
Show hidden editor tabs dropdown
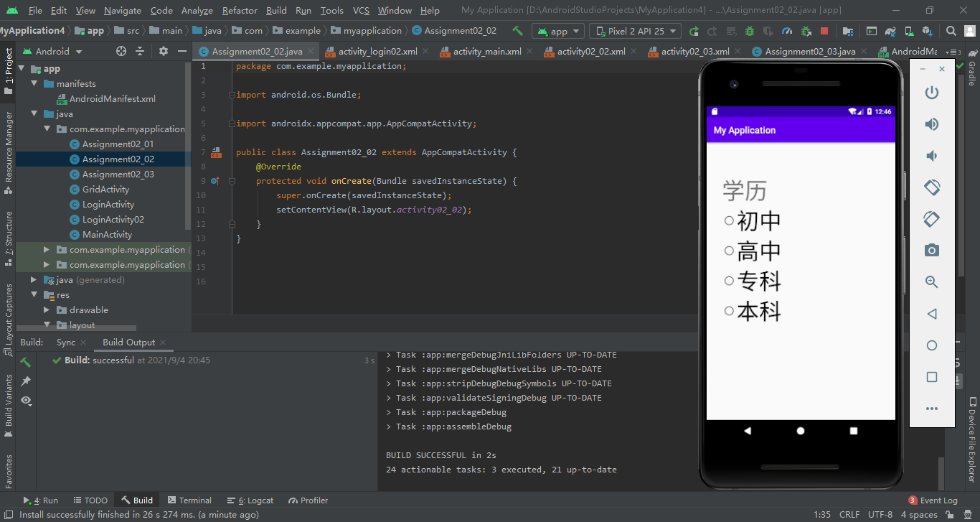coord(953,52)
